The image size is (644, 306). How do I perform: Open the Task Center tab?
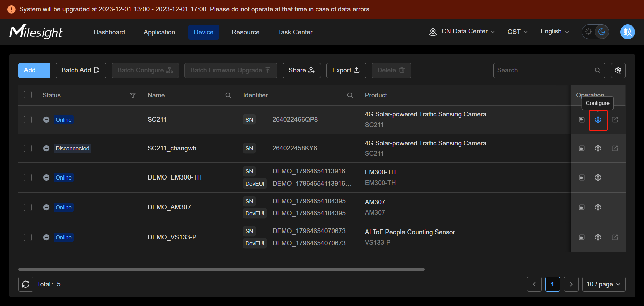(x=295, y=32)
